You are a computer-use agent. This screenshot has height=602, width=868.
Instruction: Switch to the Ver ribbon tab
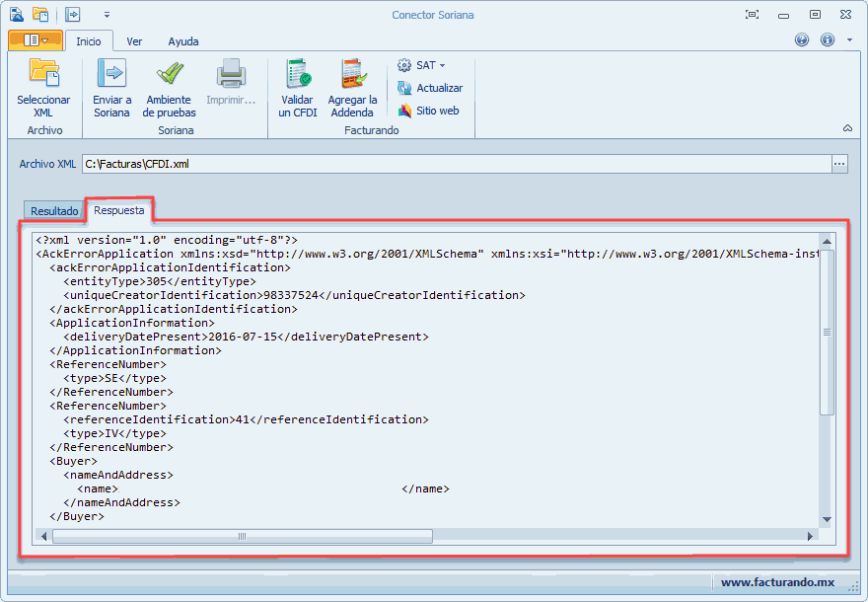pyautogui.click(x=134, y=41)
